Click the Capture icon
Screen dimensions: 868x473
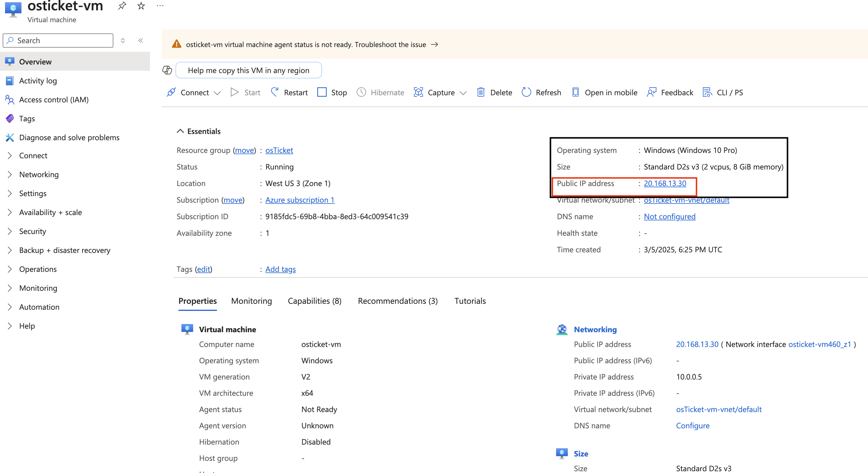point(418,92)
